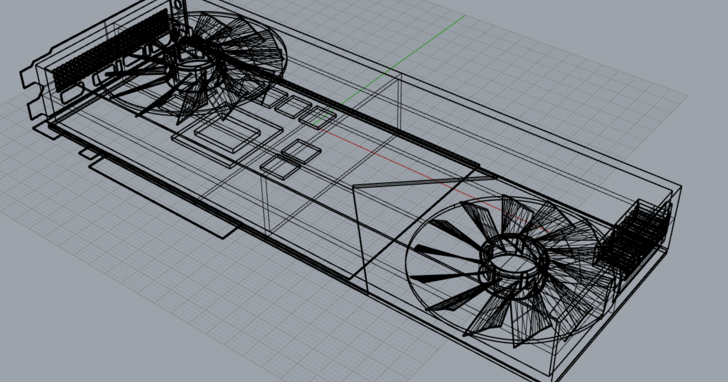The image size is (728, 382).
Task: Pick the perforated vent grille on left bracket
Action: click(110, 49)
